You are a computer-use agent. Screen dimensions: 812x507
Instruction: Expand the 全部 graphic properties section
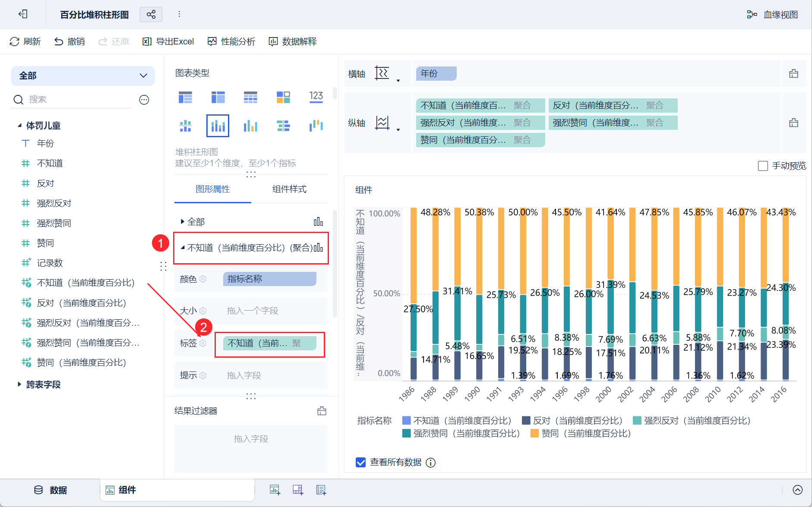coord(182,222)
